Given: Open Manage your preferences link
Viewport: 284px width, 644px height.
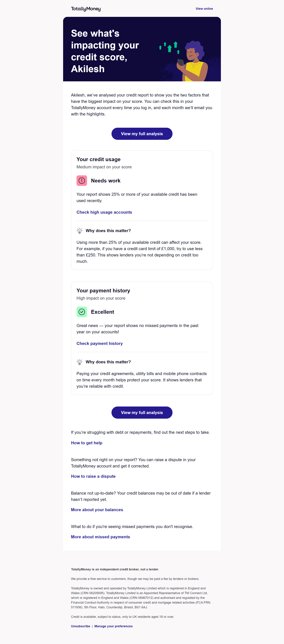Looking at the screenshot, I should (x=113, y=626).
